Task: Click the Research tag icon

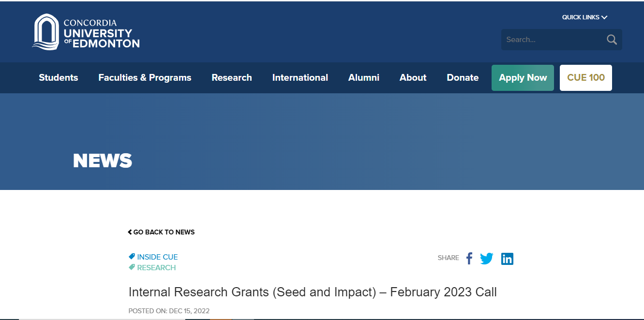Action: tap(132, 267)
